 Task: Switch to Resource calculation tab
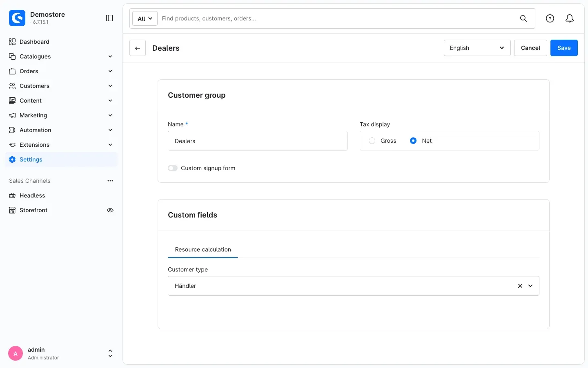point(203,249)
